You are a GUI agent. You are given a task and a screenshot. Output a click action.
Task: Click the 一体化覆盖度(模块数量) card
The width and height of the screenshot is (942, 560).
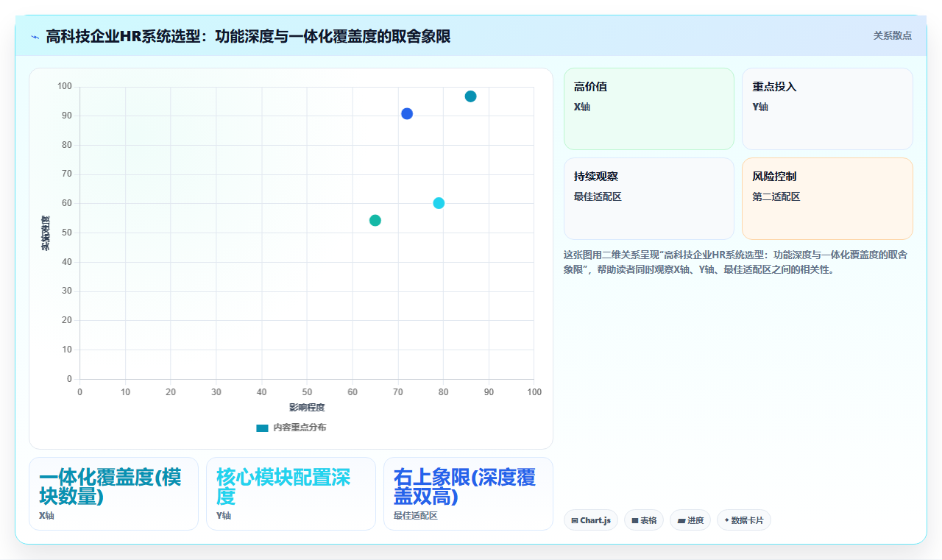coord(113,494)
